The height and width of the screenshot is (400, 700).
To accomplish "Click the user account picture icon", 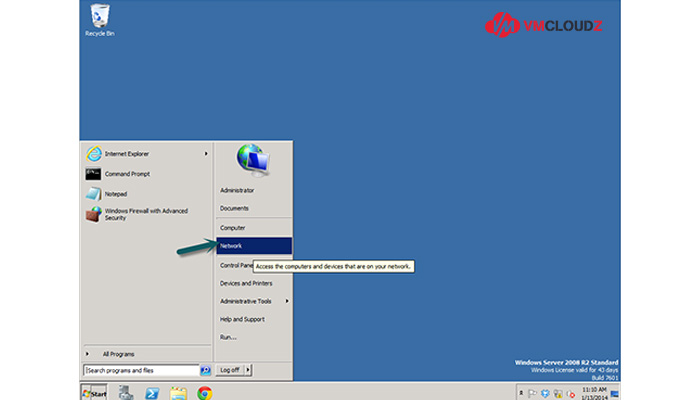I will (253, 160).
